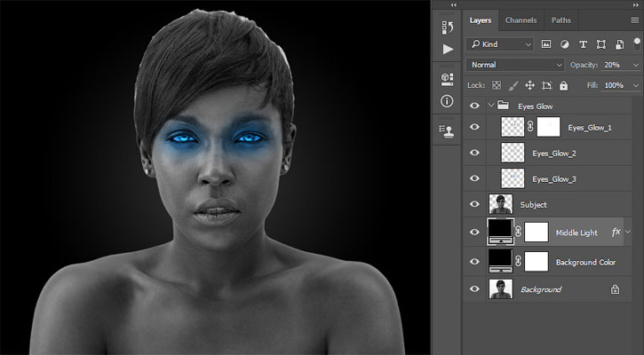Click Middle Light black fill color thumbnail

tap(500, 232)
